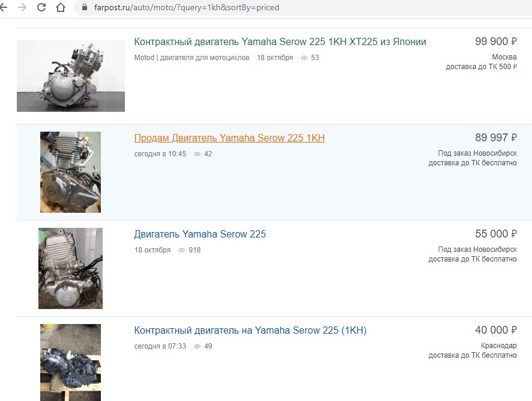Click views eye icon next to 53

(x=304, y=58)
